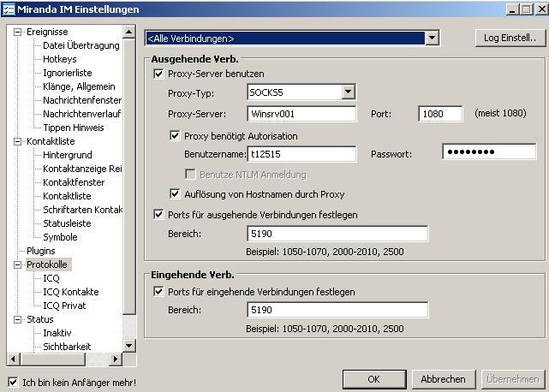Close the Miranda IM Einstellungen window

(541, 9)
